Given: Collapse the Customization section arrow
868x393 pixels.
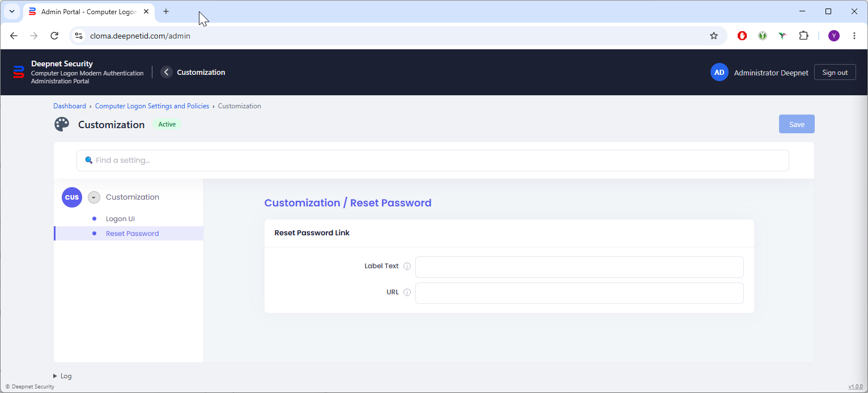Looking at the screenshot, I should [x=94, y=197].
